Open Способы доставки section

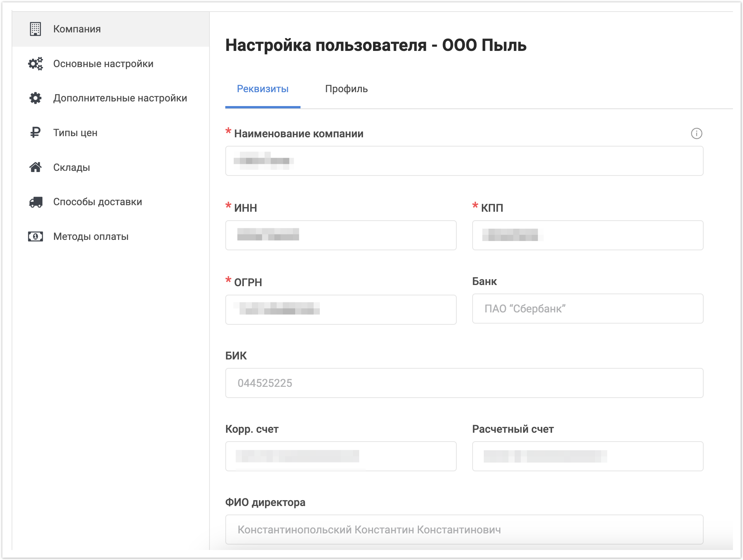point(97,202)
